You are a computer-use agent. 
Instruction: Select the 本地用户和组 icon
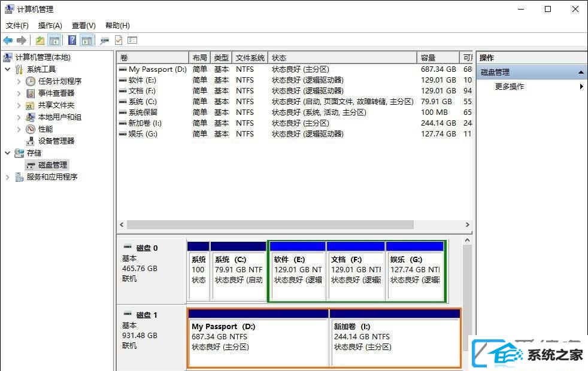point(31,117)
